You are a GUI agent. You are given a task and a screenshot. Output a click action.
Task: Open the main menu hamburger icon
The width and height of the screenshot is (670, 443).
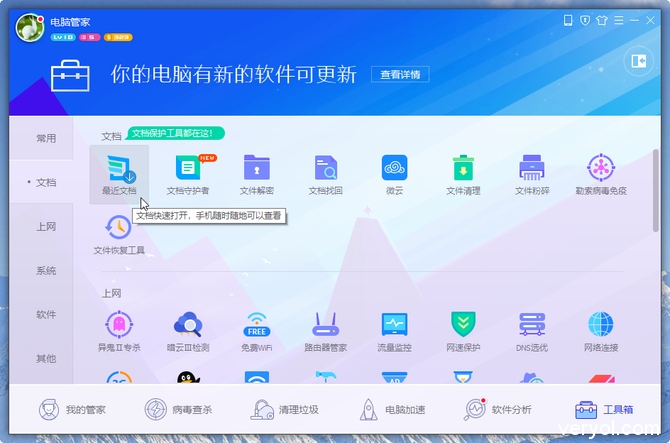coord(619,20)
